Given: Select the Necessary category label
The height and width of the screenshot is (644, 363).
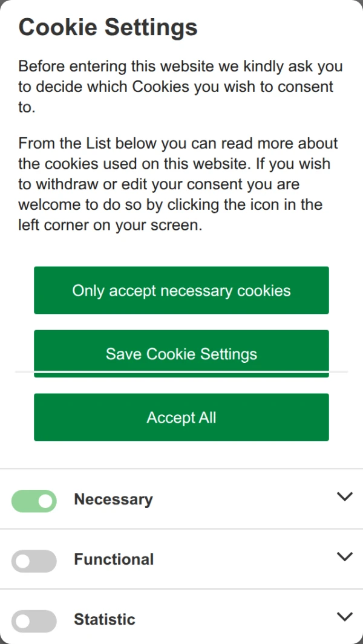Looking at the screenshot, I should coord(113,499).
